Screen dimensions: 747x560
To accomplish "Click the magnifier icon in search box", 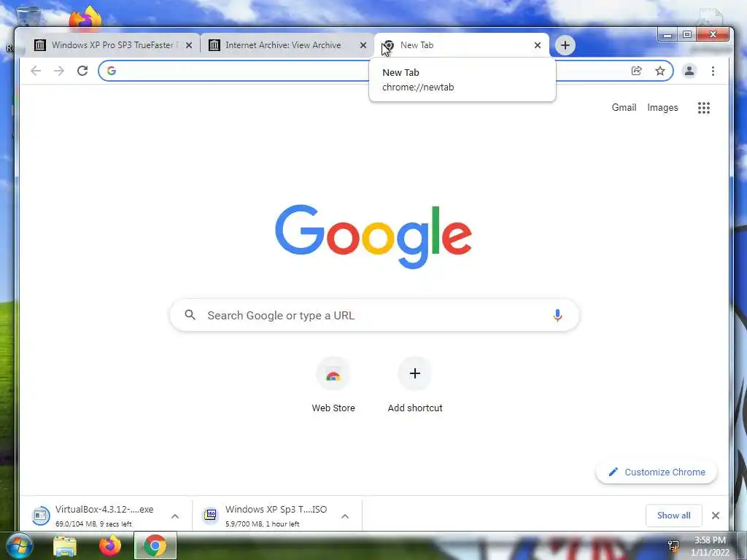I will [x=190, y=315].
